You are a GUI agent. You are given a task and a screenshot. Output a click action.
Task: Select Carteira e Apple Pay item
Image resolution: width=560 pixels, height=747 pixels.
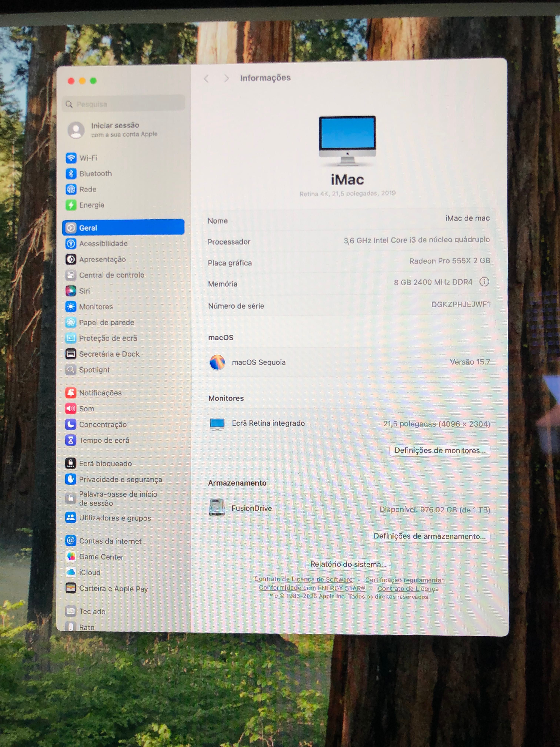click(123, 588)
